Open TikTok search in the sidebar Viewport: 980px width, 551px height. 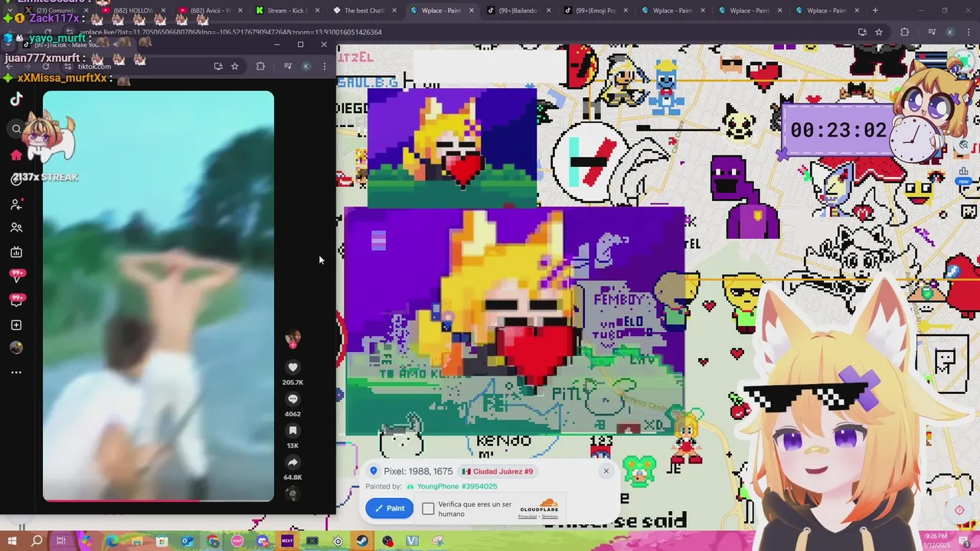point(16,129)
